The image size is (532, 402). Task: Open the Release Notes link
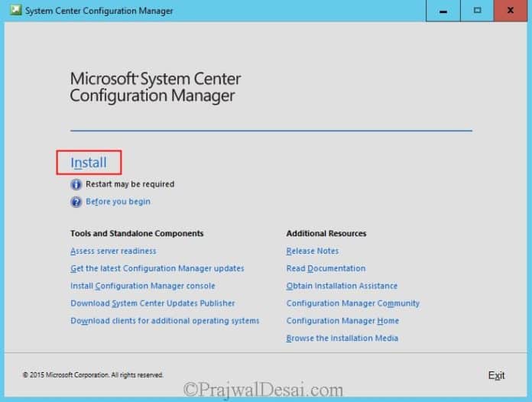pos(313,251)
